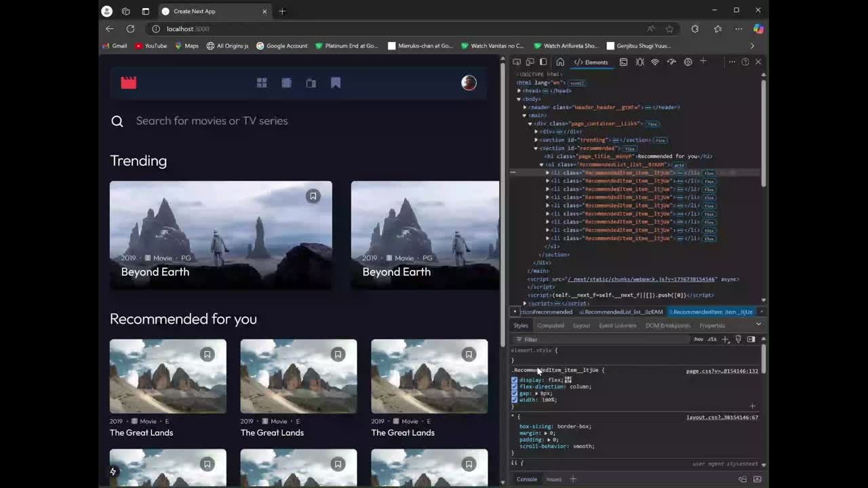
Task: Click the red movie clapper logo
Action: pyautogui.click(x=129, y=83)
